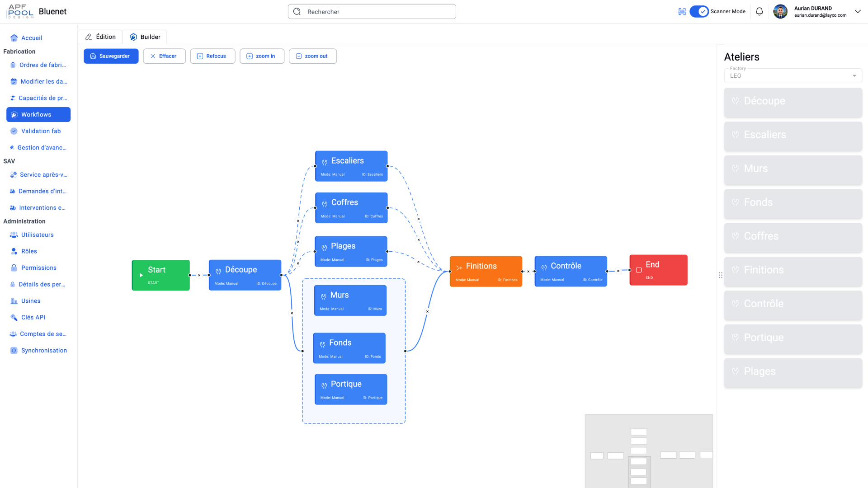The width and height of the screenshot is (868, 488).
Task: Click the Clés API key icon
Action: [x=14, y=318]
